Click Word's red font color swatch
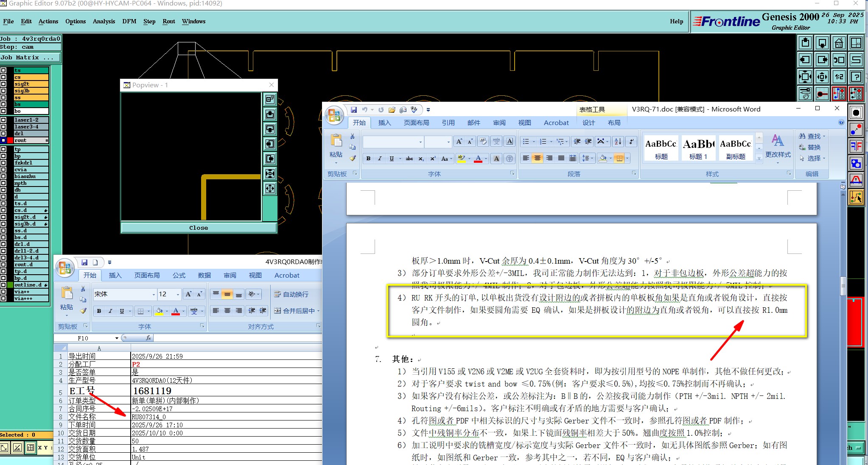This screenshot has width=868, height=465. tap(478, 159)
